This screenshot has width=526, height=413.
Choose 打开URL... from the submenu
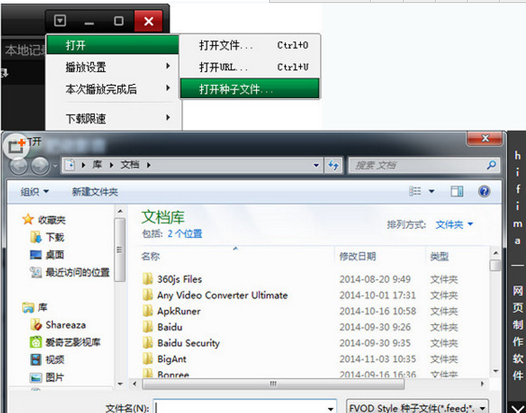pos(250,67)
